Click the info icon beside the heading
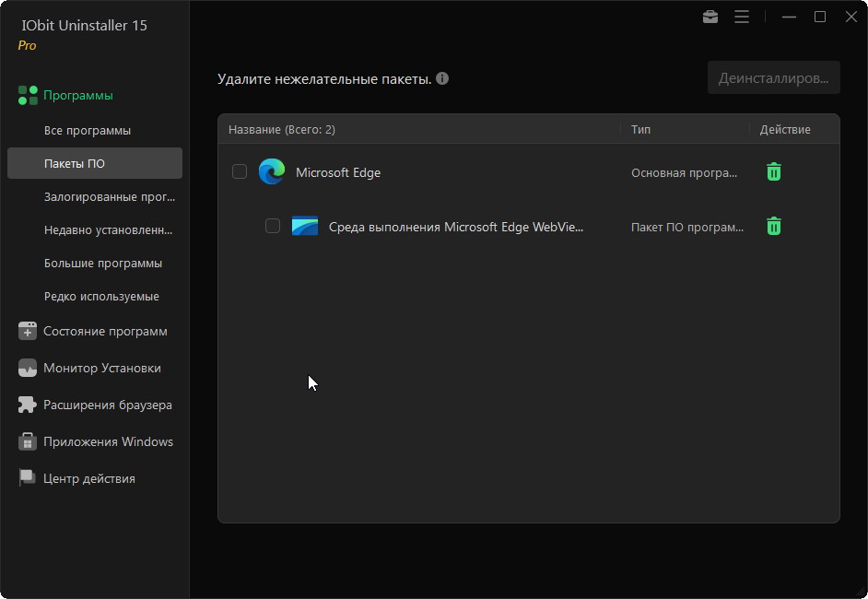Image resolution: width=868 pixels, height=599 pixels. click(x=442, y=78)
